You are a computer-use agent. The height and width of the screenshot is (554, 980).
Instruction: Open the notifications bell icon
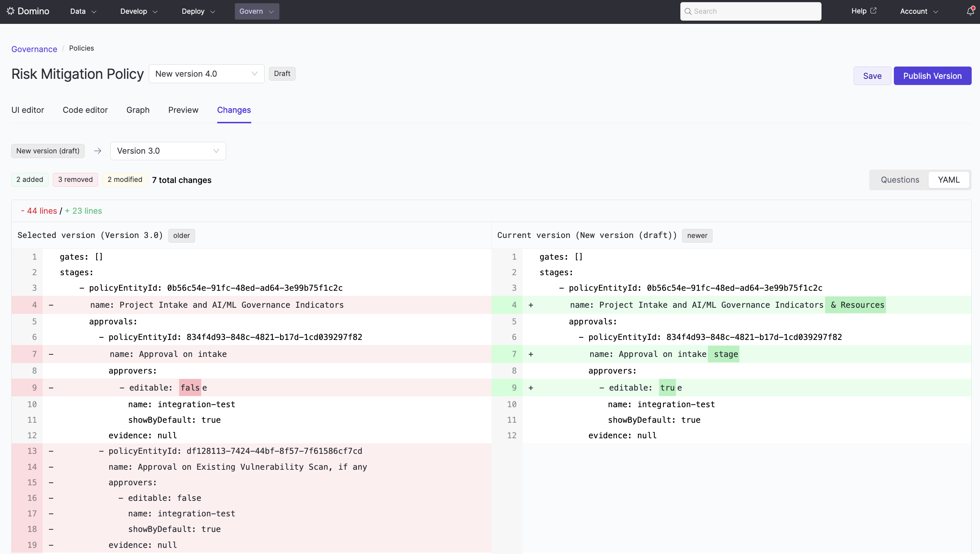tap(970, 12)
